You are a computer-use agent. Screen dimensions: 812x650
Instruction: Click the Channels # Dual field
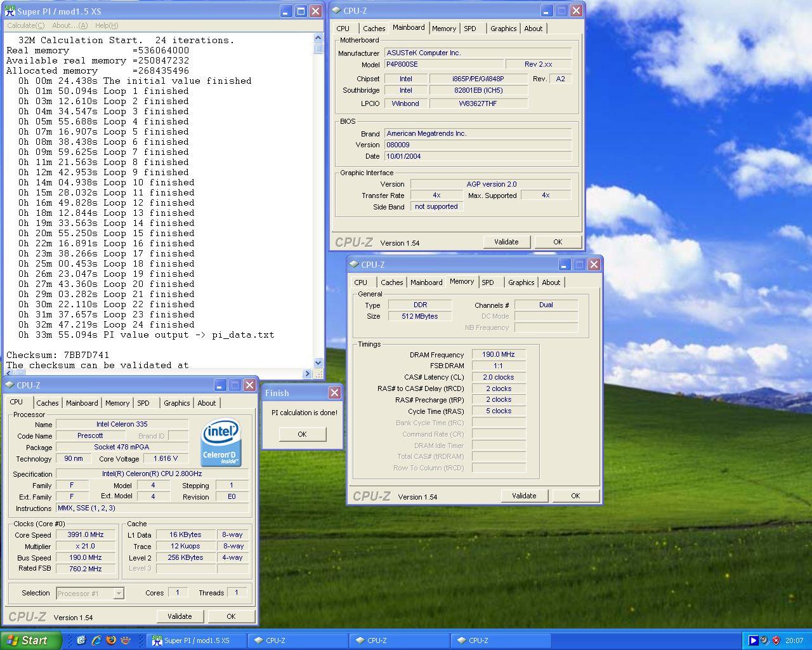point(546,305)
